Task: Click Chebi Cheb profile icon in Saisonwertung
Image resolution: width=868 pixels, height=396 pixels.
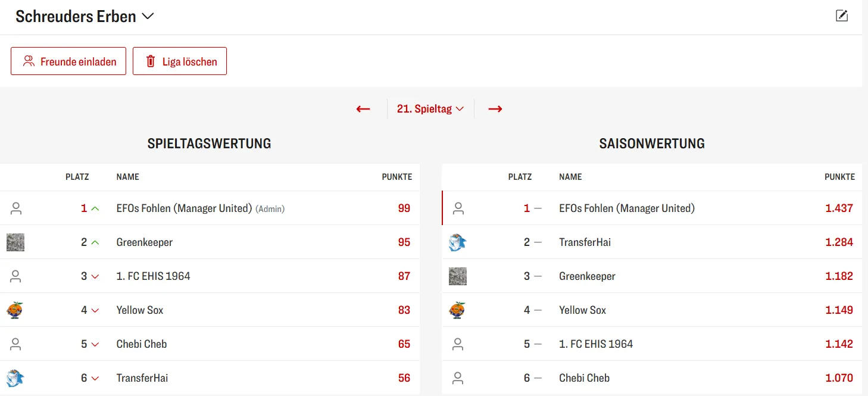Action: 458,378
